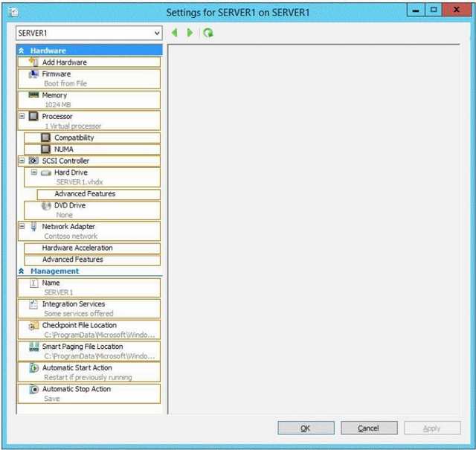Select the Processor setting

[89, 120]
